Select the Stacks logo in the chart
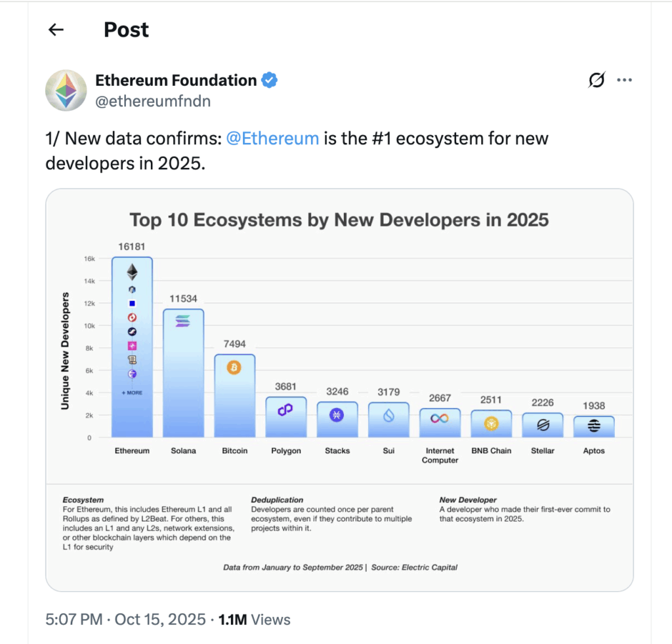Image resolution: width=672 pixels, height=644 pixels. pyautogui.click(x=337, y=414)
